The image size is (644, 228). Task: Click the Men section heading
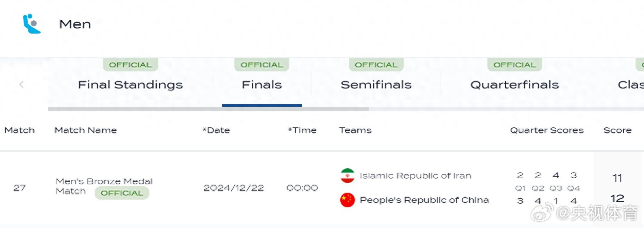(x=75, y=24)
